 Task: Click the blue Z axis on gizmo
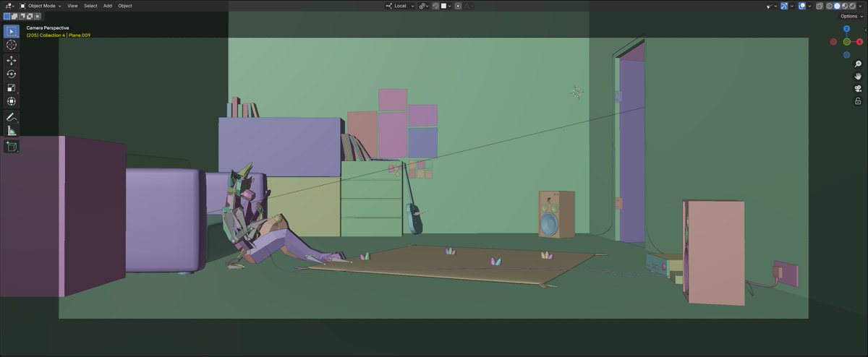click(846, 30)
